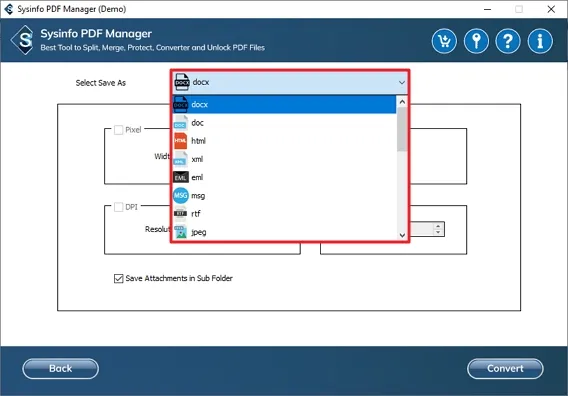568x396 pixels.
Task: Click the Back button
Action: (x=60, y=369)
